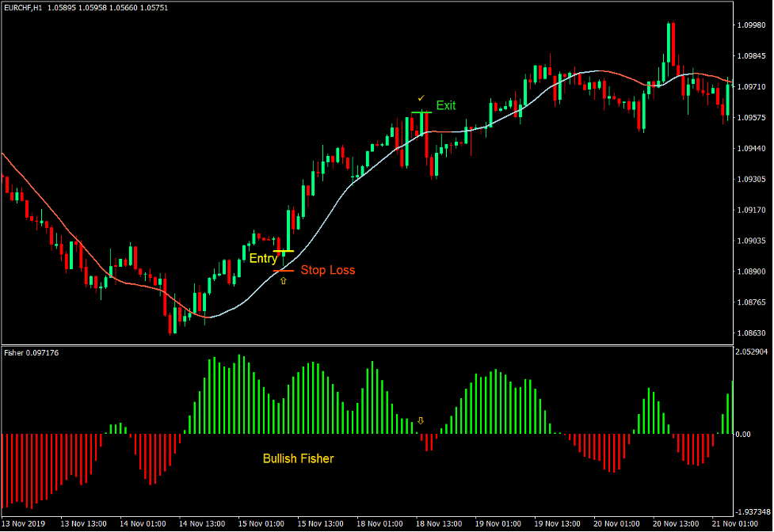Toggle the Entry yellow horizontal line
The width and height of the screenshot is (774, 532).
point(287,249)
